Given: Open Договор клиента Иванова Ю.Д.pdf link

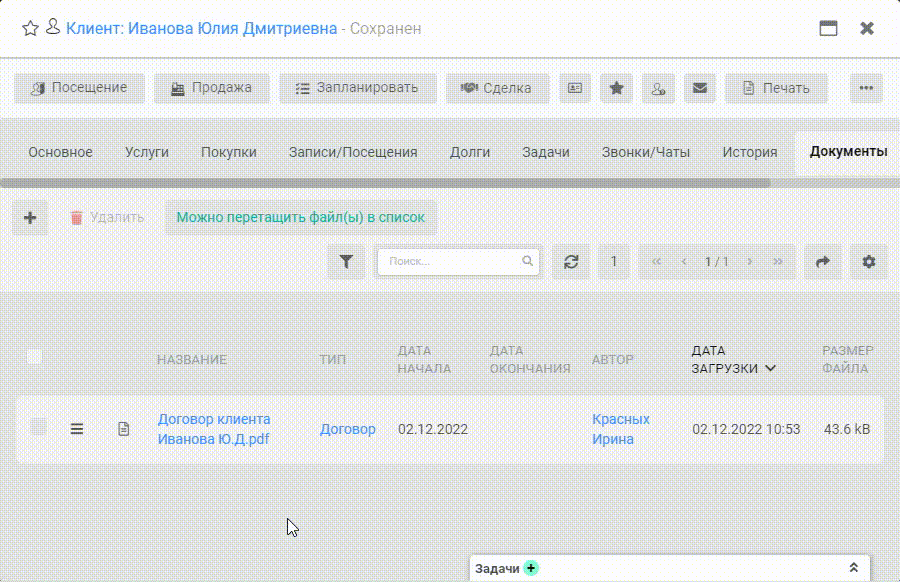Looking at the screenshot, I should pyautogui.click(x=214, y=429).
